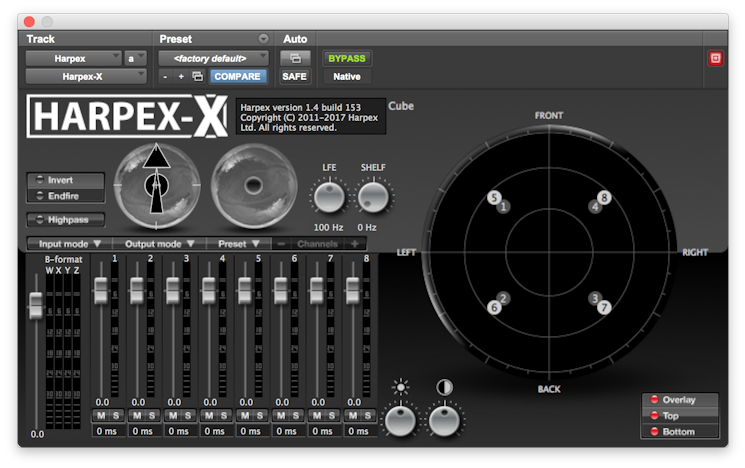Click the Native format button
This screenshot has width=745, height=468.
pyautogui.click(x=347, y=76)
